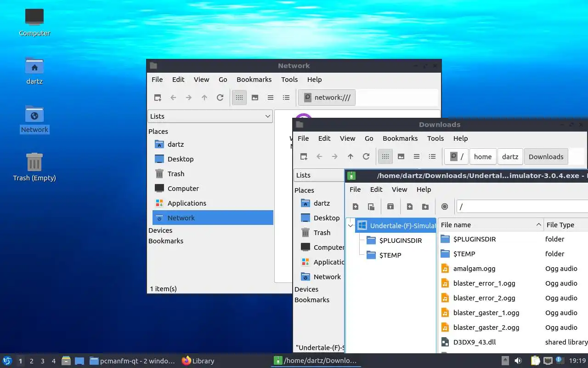Expand Devices section in Network window sidebar
This screenshot has width=588, height=368.
[x=160, y=230]
